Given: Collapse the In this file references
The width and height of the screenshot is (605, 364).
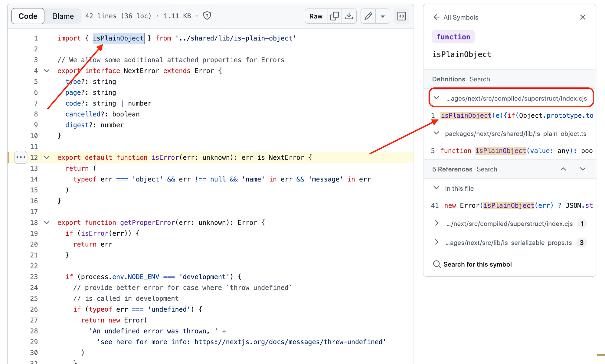Looking at the screenshot, I should (x=436, y=188).
